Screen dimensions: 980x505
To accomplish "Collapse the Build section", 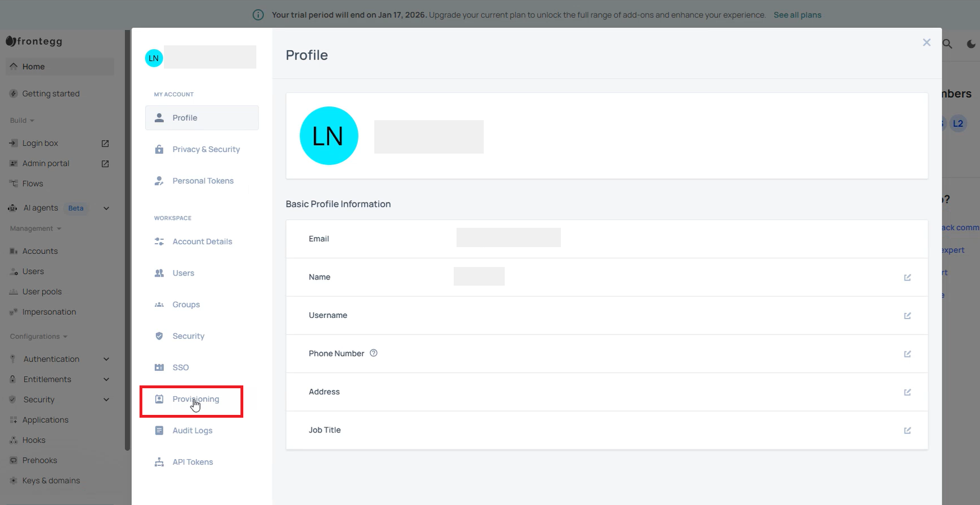I will pos(22,121).
